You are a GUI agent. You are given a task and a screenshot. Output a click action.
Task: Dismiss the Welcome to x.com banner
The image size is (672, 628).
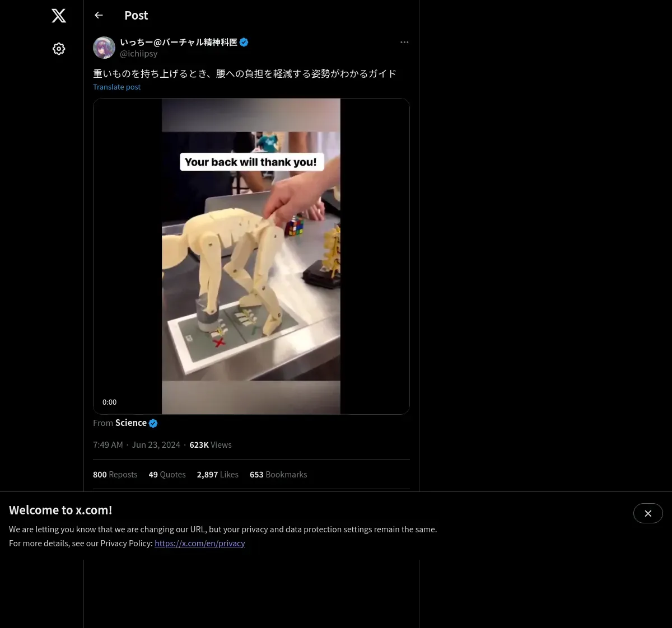[x=648, y=513]
